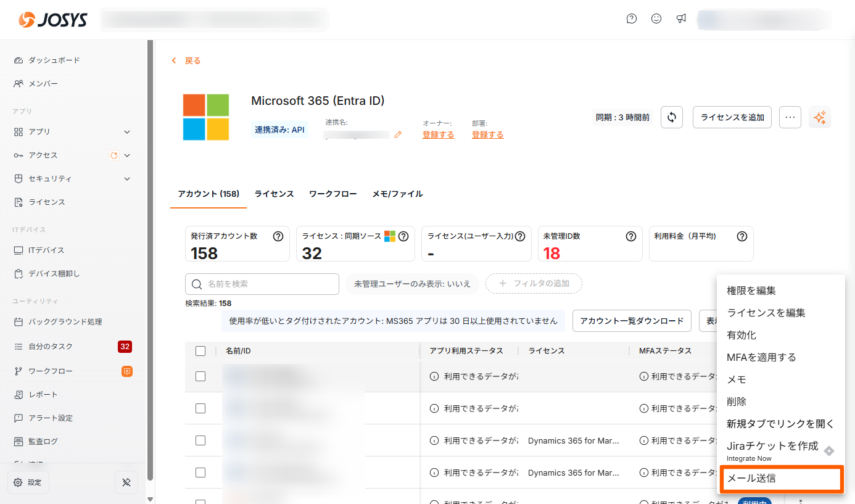Choose メール送信 from the context menu
Image resolution: width=855 pixels, height=504 pixels.
(781, 478)
